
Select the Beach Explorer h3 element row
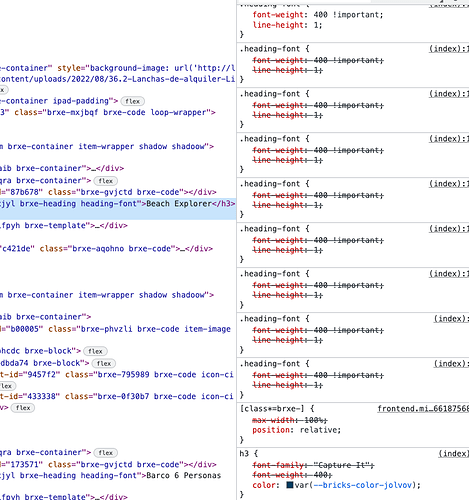(118, 204)
